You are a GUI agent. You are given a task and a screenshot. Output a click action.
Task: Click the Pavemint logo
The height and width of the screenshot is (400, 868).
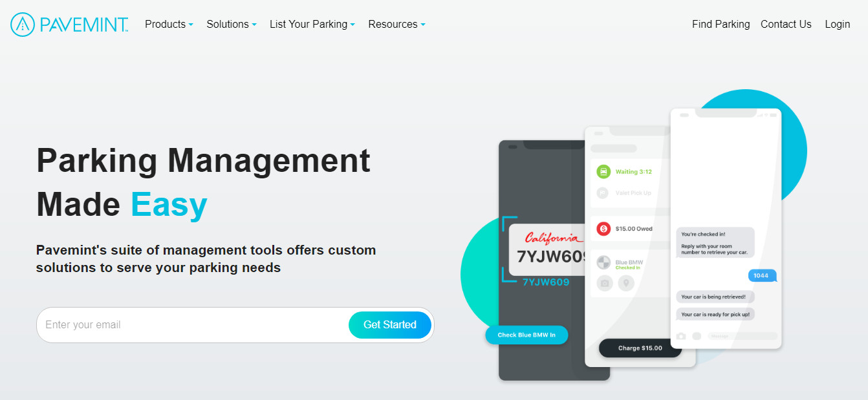click(69, 25)
